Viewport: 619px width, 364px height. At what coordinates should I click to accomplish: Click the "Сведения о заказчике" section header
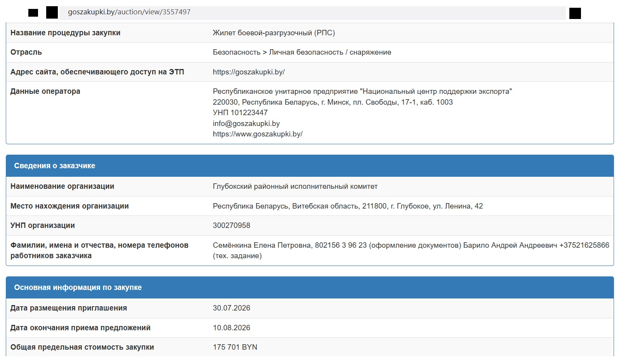pos(310,166)
